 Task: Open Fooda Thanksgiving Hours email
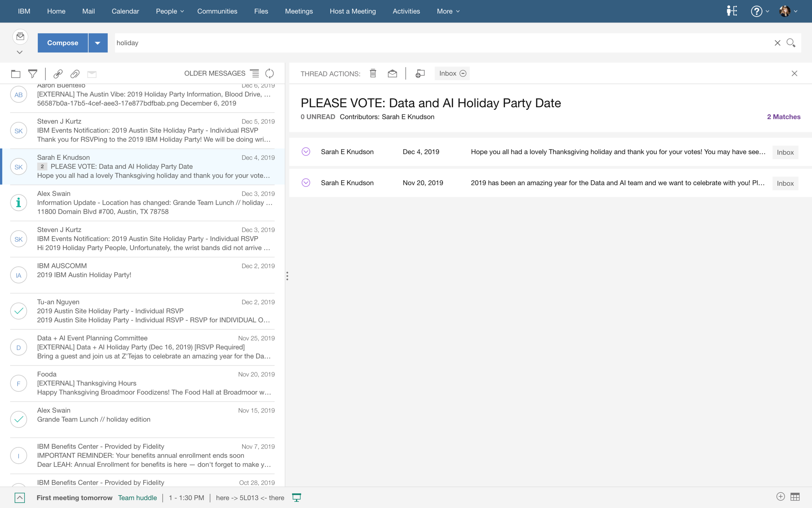pos(142,383)
